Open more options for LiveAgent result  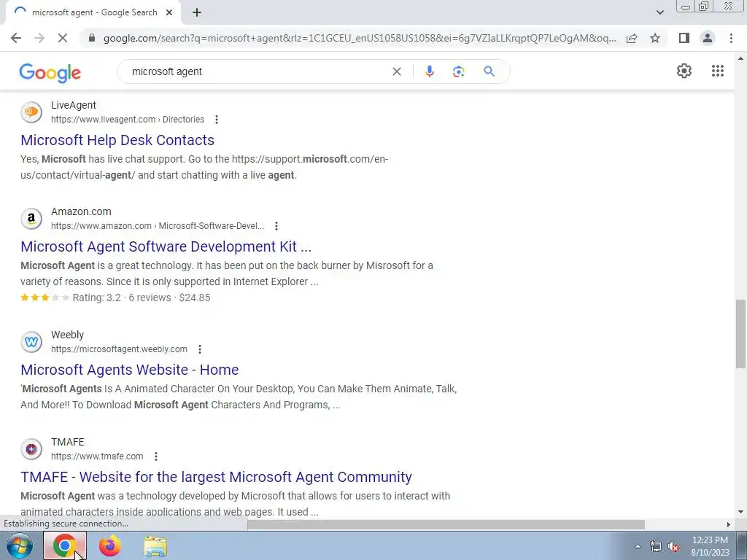point(216,120)
